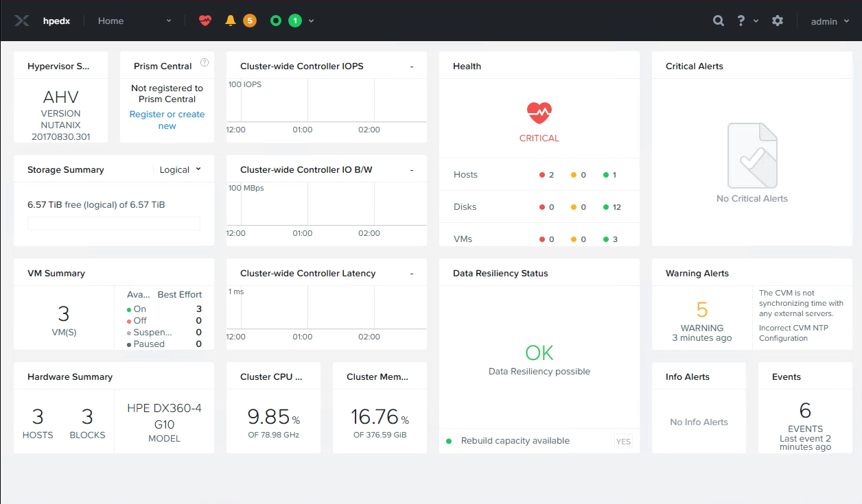
Task: Open the search magnifier icon
Action: click(x=719, y=21)
